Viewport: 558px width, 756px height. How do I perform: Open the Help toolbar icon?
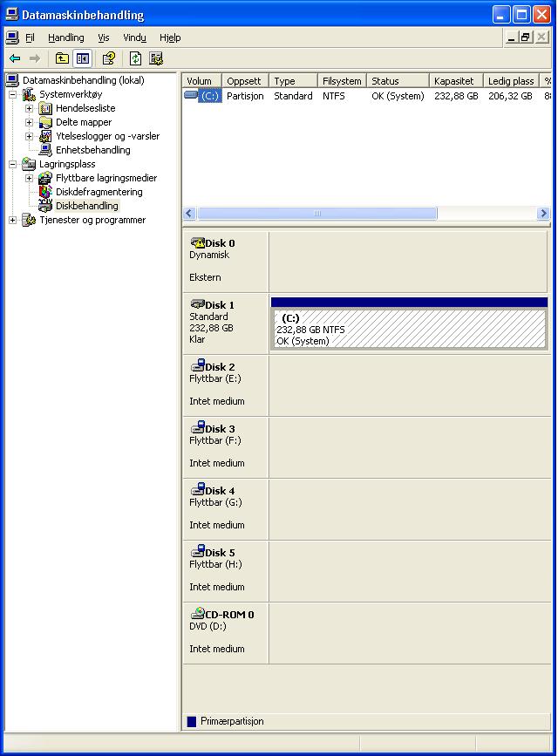click(x=109, y=58)
